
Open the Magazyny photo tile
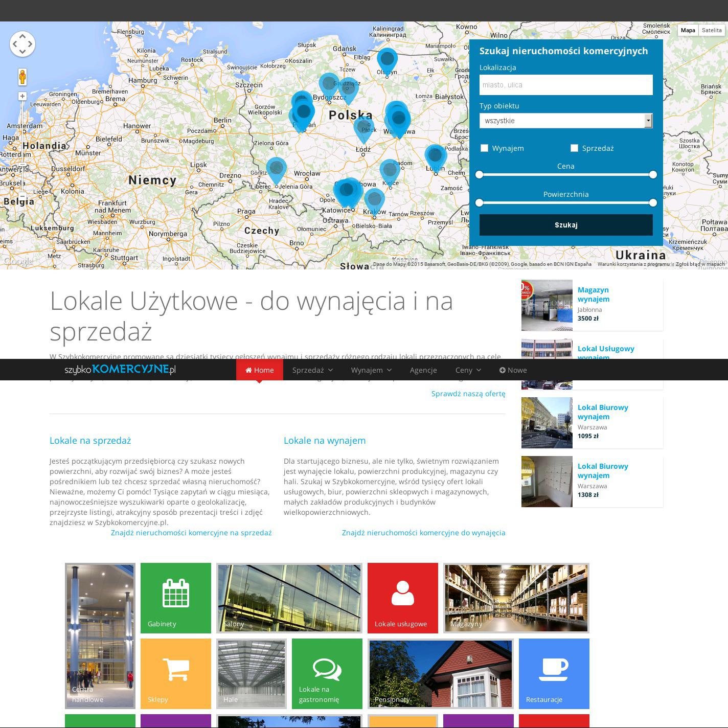tap(516, 598)
